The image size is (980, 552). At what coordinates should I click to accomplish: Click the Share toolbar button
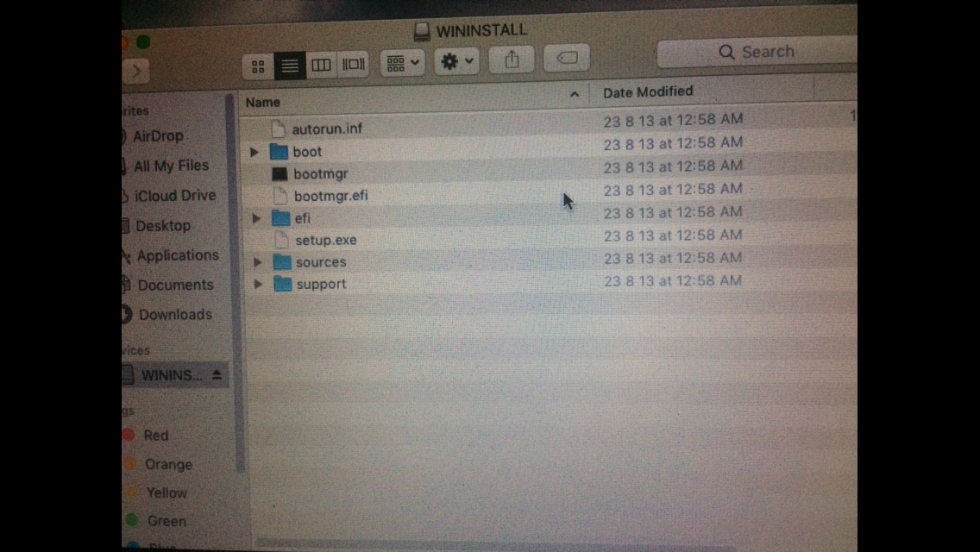click(x=512, y=60)
